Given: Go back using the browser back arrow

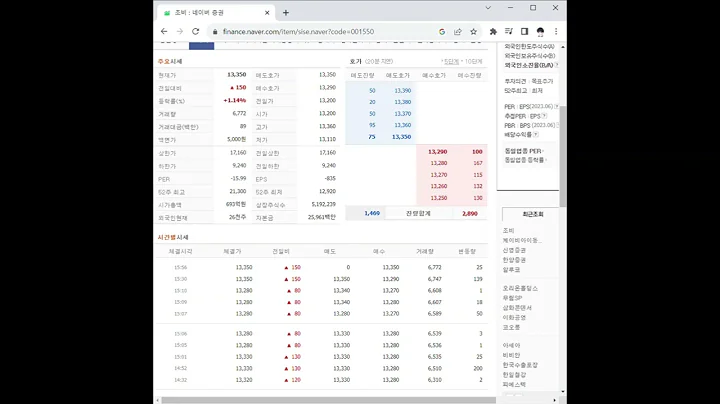Looking at the screenshot, I should click(x=164, y=31).
